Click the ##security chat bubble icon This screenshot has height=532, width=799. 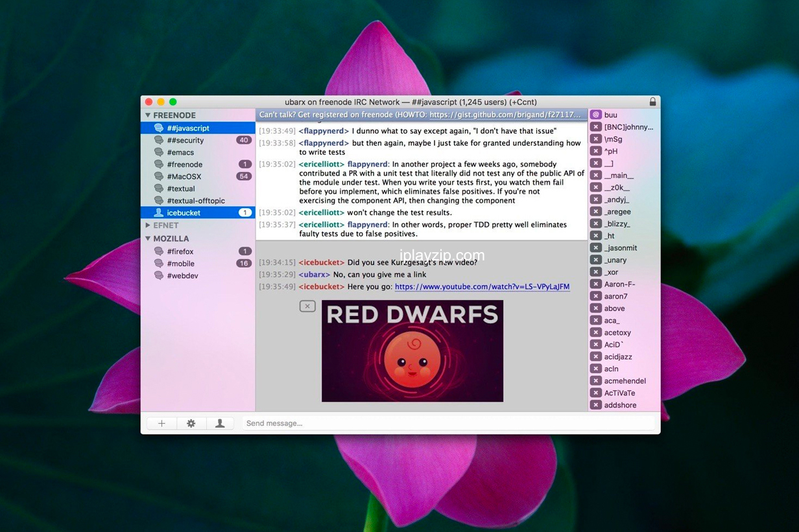(x=158, y=140)
